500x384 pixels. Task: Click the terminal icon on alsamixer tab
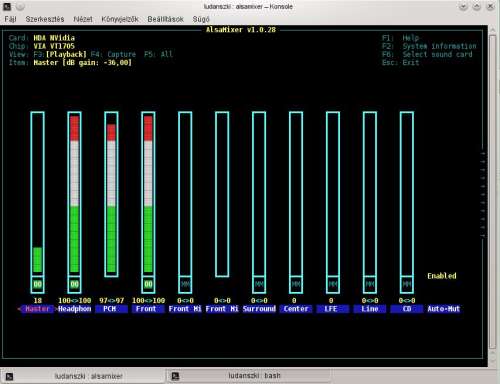click(x=9, y=376)
